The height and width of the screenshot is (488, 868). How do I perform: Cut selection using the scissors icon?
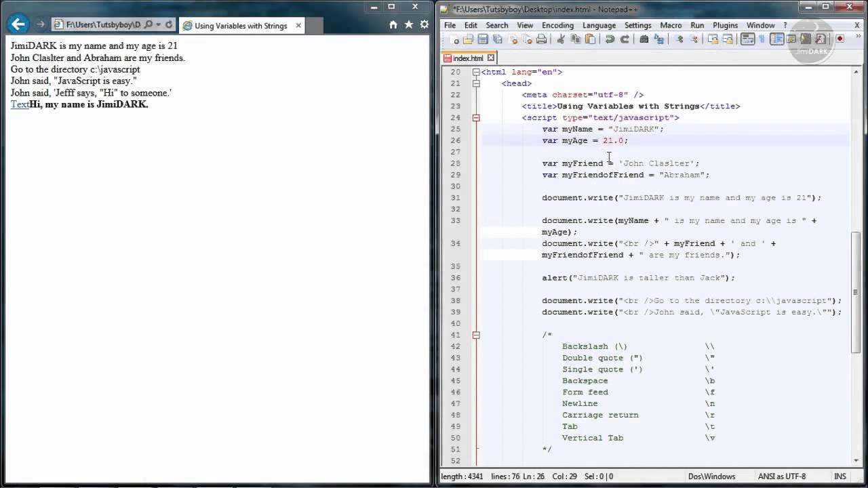coord(561,39)
